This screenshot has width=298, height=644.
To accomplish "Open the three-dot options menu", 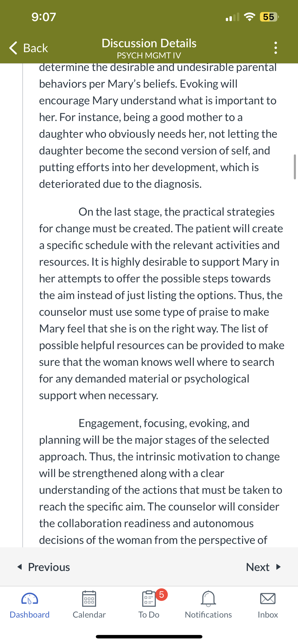I will (x=275, y=48).
